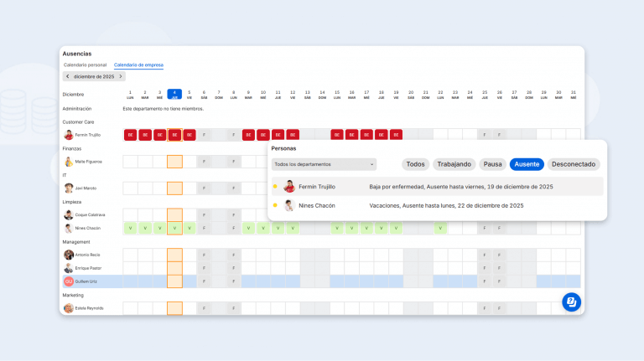Select the Todos status filter

[415, 164]
